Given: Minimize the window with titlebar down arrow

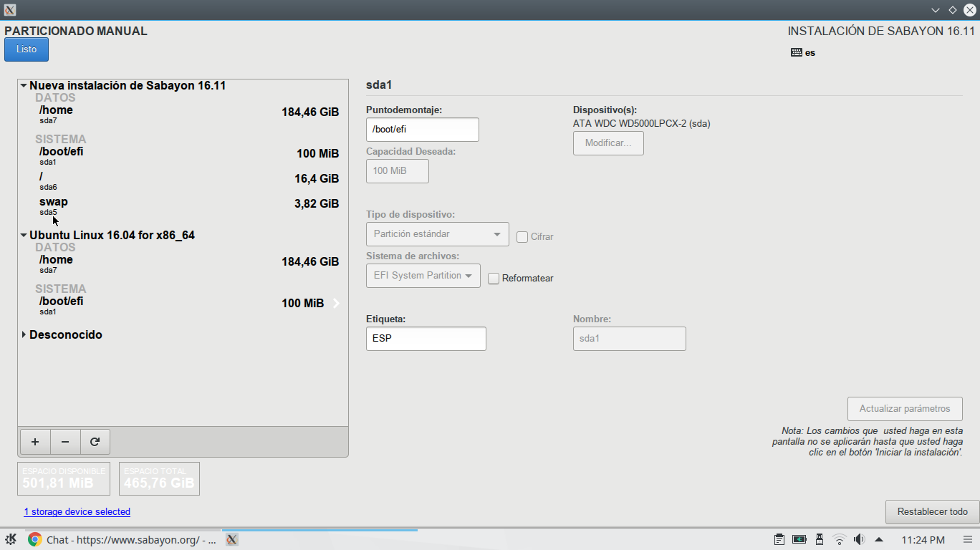Looking at the screenshot, I should 936,10.
